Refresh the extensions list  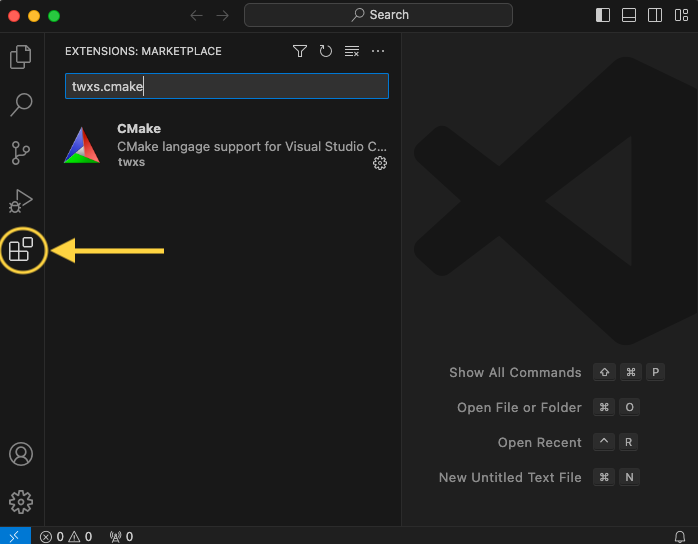point(326,51)
